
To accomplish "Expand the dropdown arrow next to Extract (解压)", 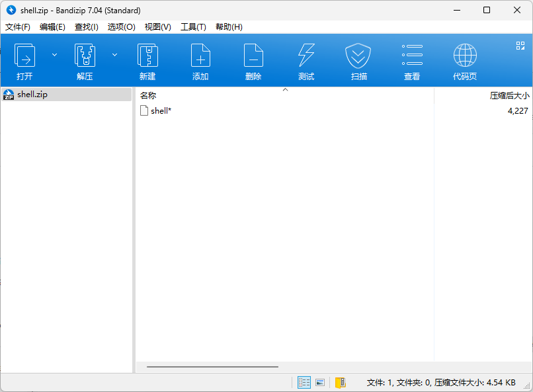I will tap(114, 55).
